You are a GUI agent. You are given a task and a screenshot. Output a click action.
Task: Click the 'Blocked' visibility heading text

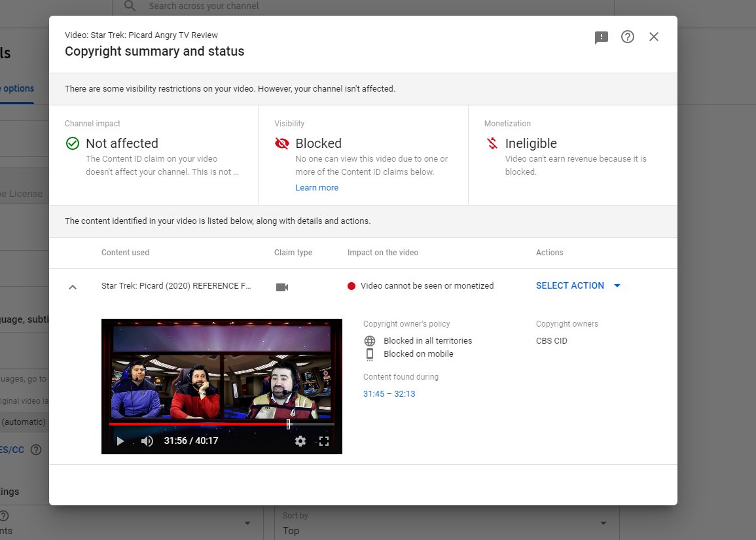[x=318, y=143]
